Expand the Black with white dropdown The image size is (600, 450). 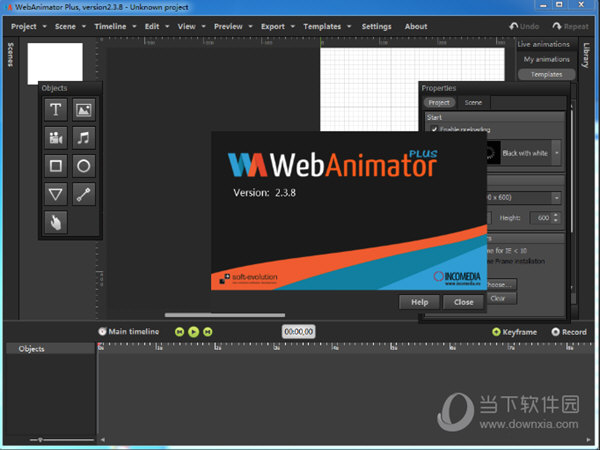click(556, 153)
